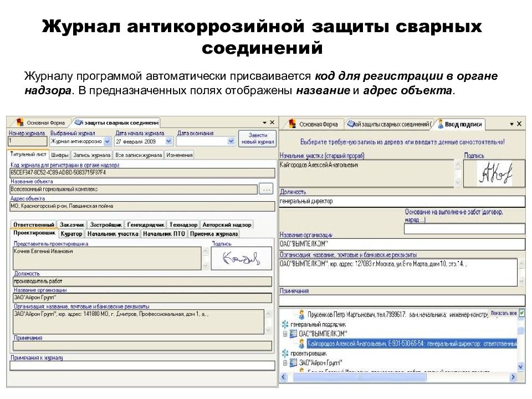Click left Название организации field ЗАО Айрон Групп
532x399 pixels.
(142, 298)
